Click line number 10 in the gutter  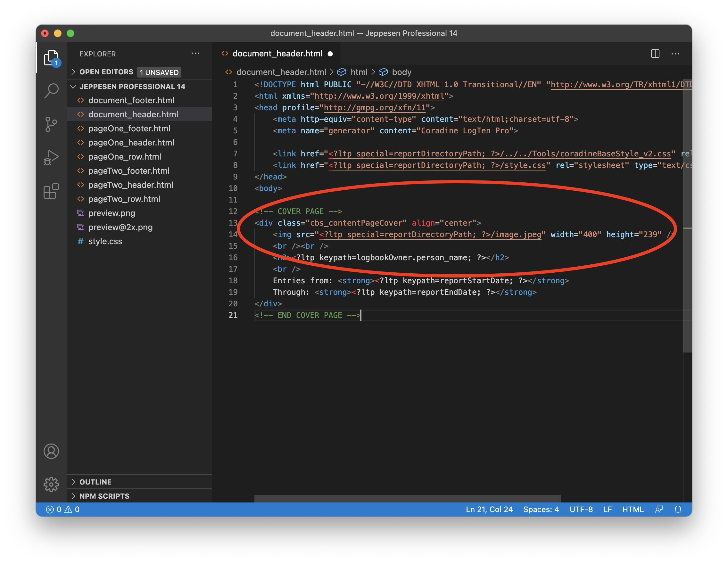point(233,188)
